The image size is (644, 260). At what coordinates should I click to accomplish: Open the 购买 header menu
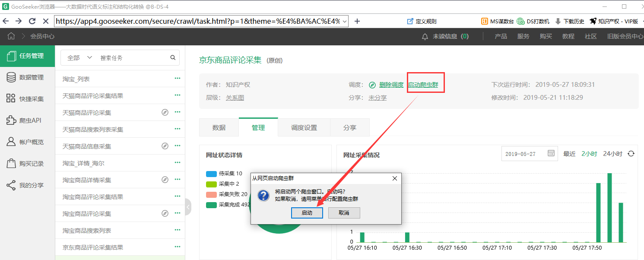point(546,36)
